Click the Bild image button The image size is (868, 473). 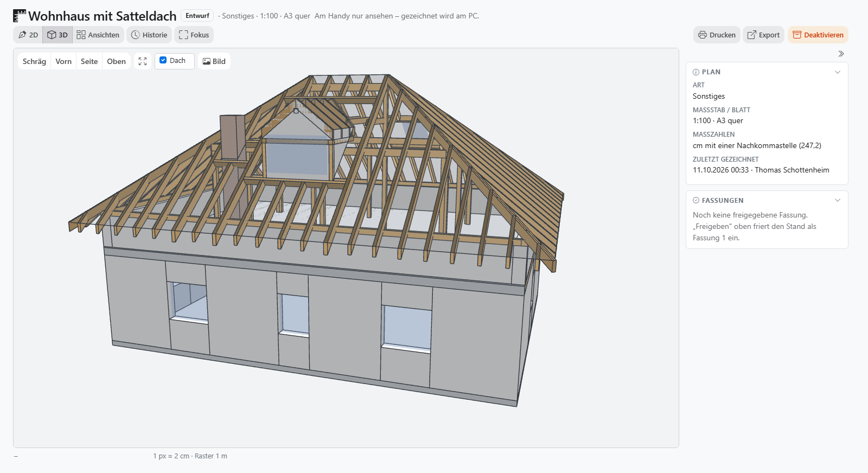[214, 61]
